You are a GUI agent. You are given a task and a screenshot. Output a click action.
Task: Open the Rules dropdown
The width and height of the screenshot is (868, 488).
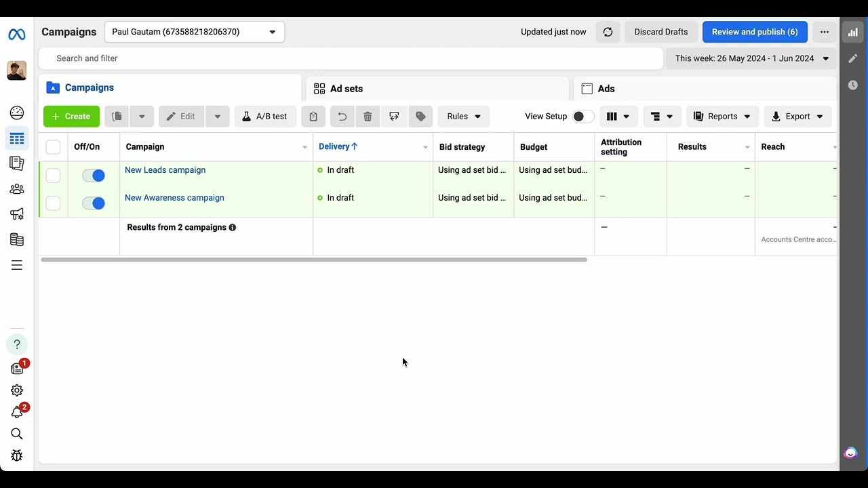(x=464, y=117)
